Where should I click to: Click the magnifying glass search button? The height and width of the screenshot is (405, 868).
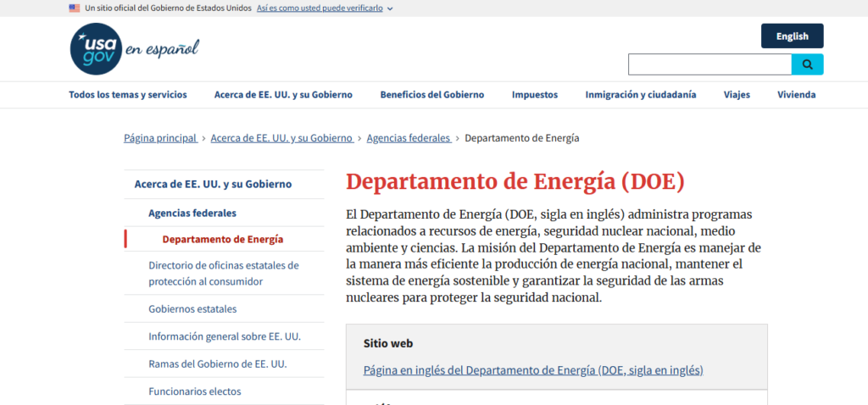click(x=807, y=64)
